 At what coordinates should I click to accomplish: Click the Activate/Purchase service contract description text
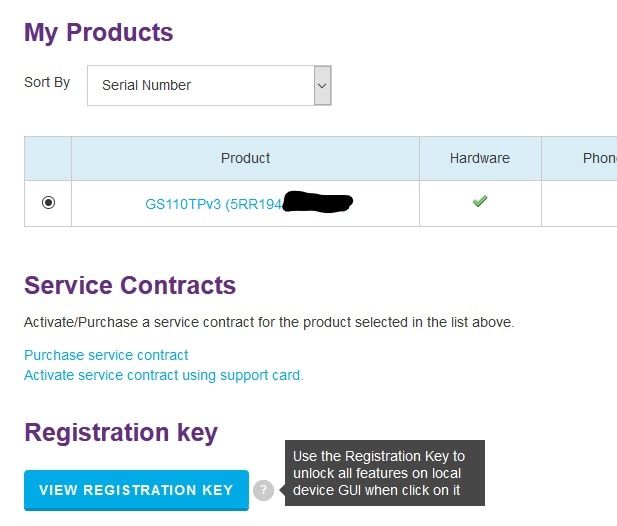tap(268, 322)
